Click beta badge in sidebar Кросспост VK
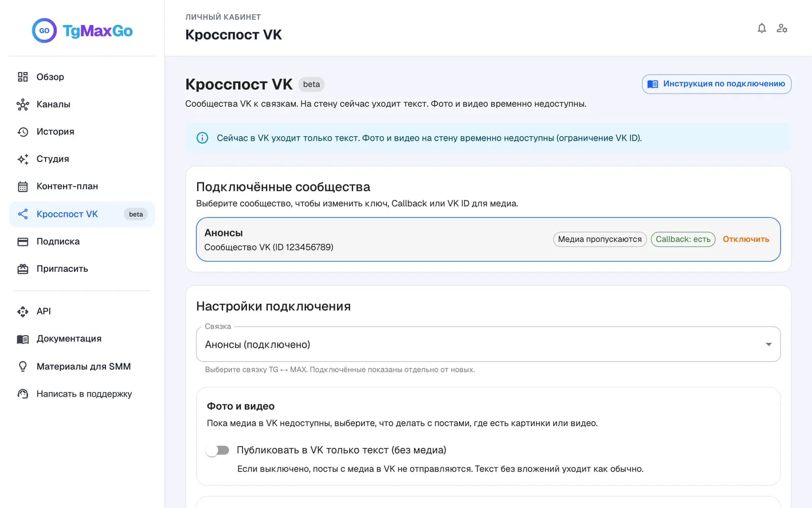The width and height of the screenshot is (812, 508). pyautogui.click(x=136, y=214)
